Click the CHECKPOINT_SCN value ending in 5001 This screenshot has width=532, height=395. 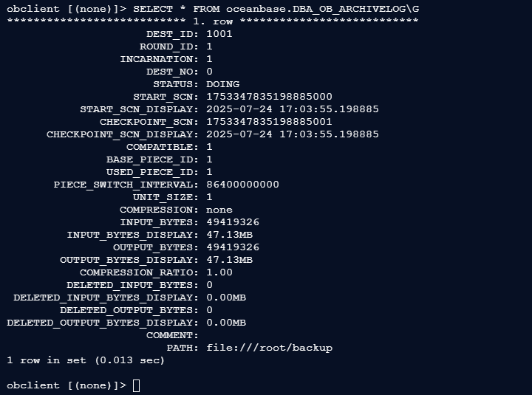269,122
